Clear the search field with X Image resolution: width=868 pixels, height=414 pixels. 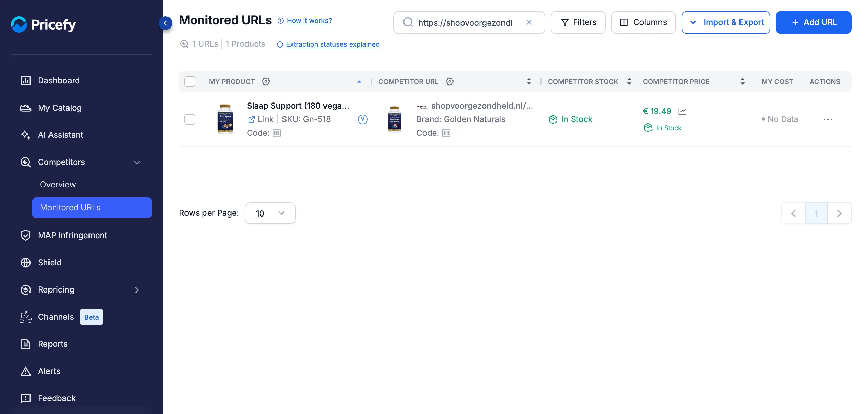529,22
